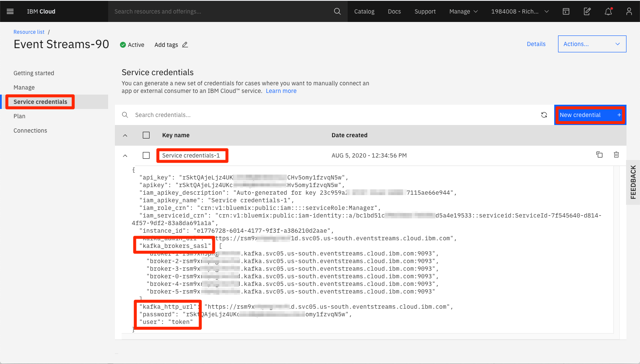Open the FEEDBACK side tab
The image size is (640, 364).
coord(633,182)
